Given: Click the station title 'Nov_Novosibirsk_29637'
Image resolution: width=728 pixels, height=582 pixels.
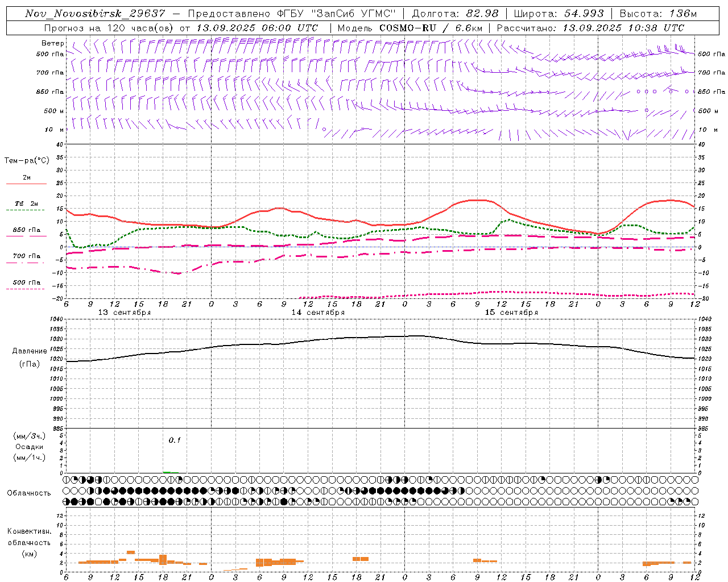Looking at the screenshot, I should click(x=95, y=14).
